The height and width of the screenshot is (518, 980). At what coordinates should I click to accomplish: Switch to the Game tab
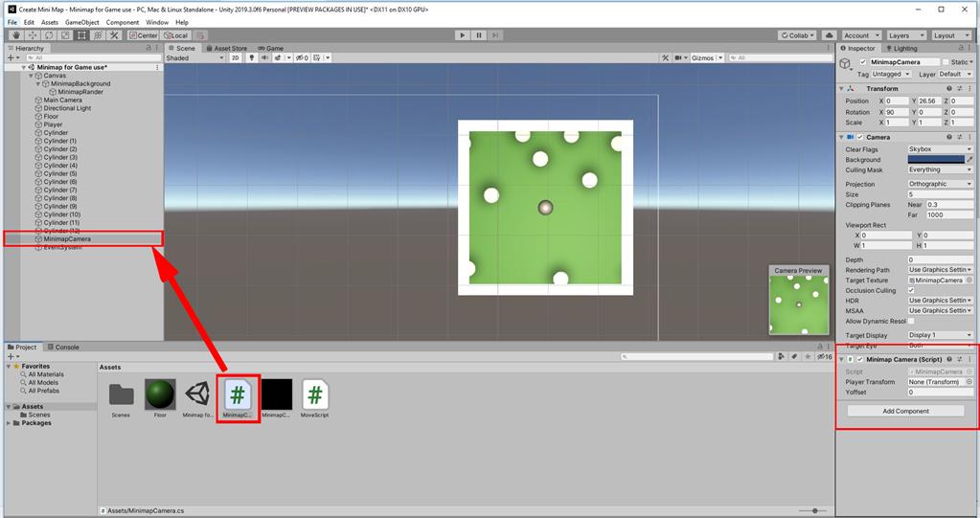click(x=270, y=48)
